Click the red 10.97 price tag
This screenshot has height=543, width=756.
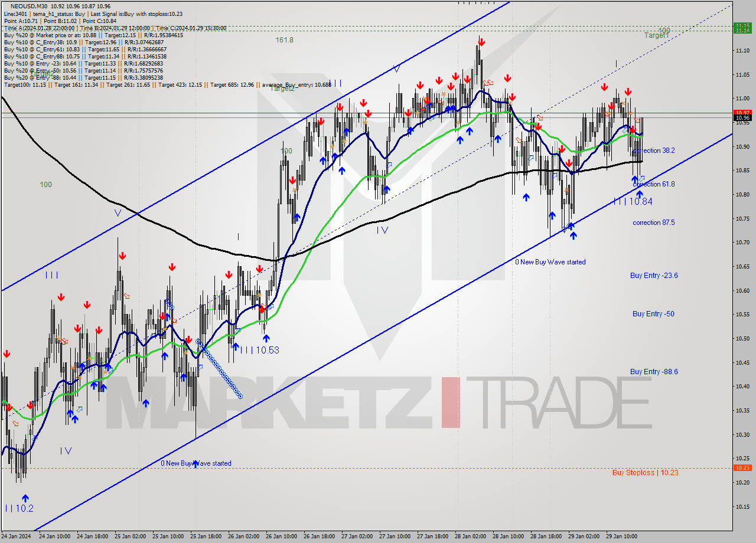point(742,112)
